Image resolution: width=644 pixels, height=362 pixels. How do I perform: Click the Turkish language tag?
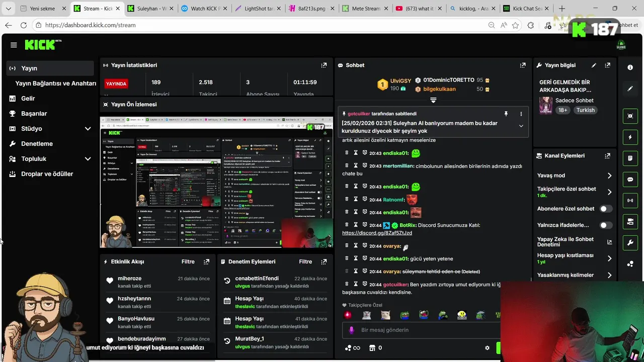click(x=585, y=110)
